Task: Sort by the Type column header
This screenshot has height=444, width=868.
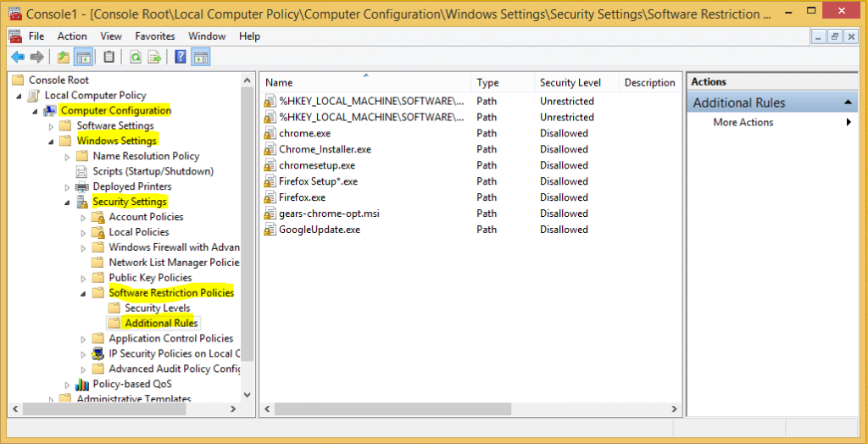Action: pyautogui.click(x=504, y=82)
